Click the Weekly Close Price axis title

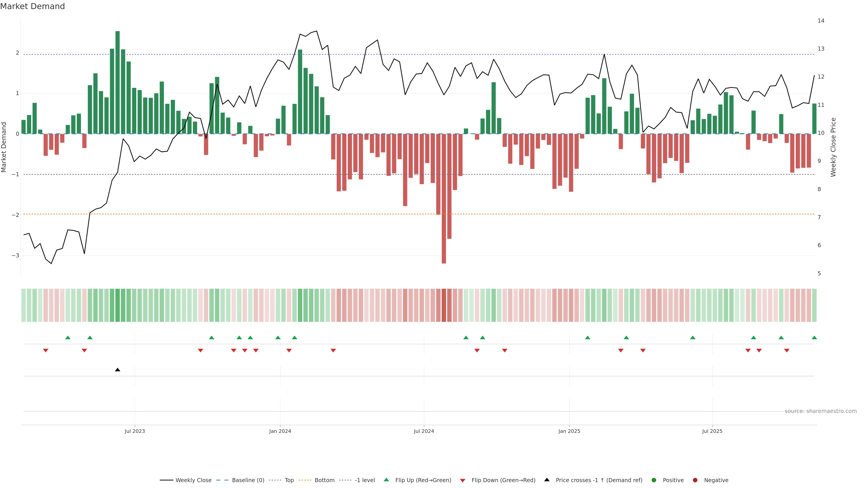(x=833, y=147)
